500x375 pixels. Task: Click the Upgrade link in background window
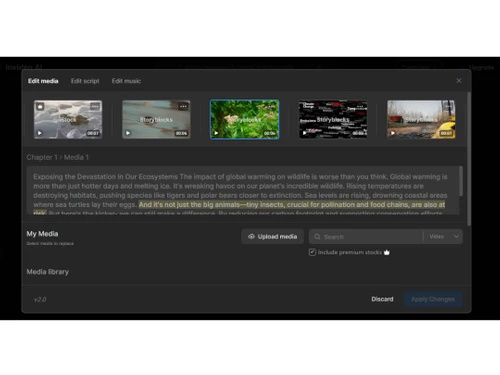pos(481,68)
